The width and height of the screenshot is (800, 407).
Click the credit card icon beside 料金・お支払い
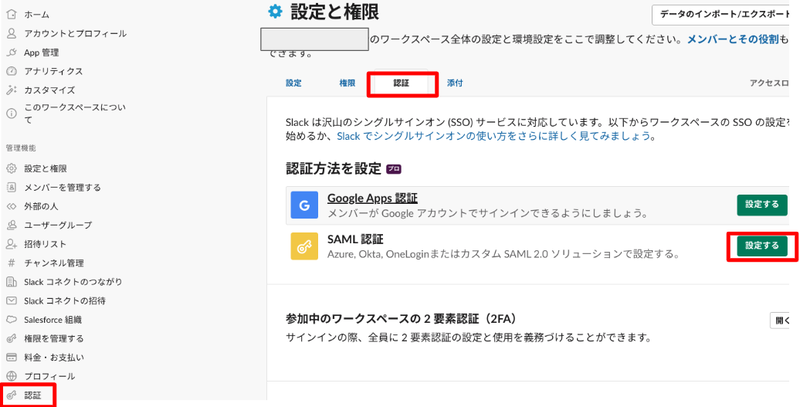11,357
